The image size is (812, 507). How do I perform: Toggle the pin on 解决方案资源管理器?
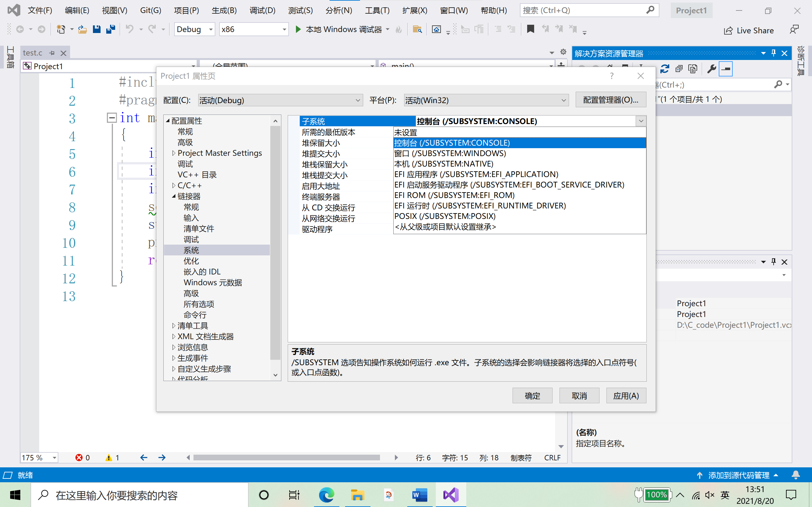[x=773, y=53]
